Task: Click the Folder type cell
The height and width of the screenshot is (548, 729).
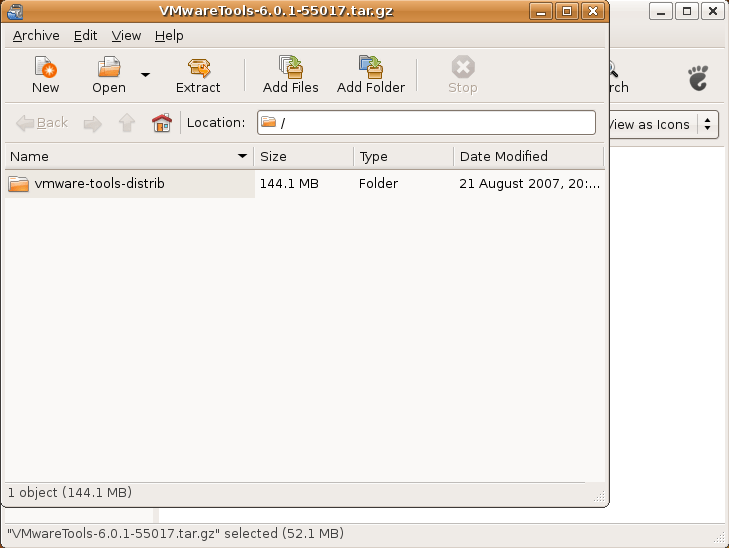Action: [378, 184]
